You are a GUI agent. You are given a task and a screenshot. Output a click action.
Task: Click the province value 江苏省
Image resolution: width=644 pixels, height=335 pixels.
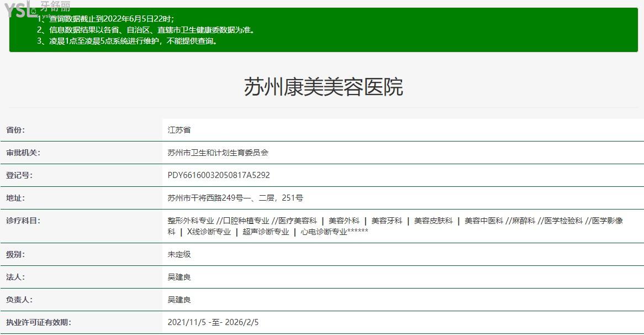click(x=179, y=130)
